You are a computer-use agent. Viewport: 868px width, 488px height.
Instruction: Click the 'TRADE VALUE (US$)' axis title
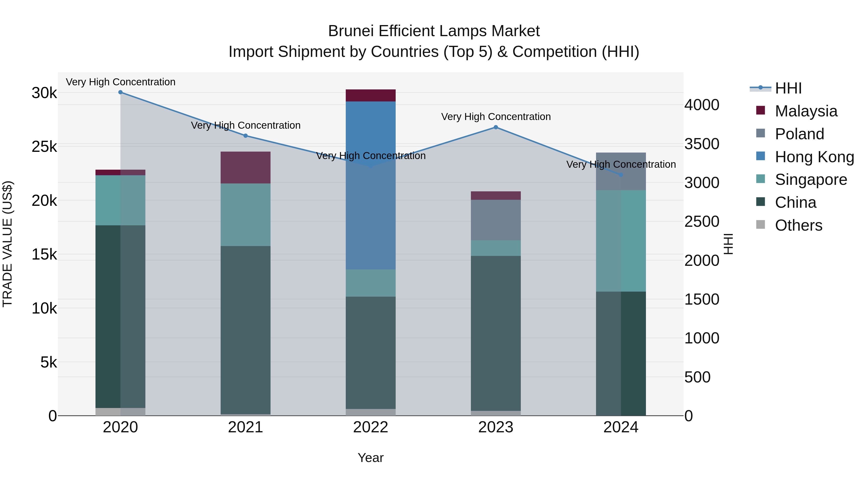tap(7, 244)
